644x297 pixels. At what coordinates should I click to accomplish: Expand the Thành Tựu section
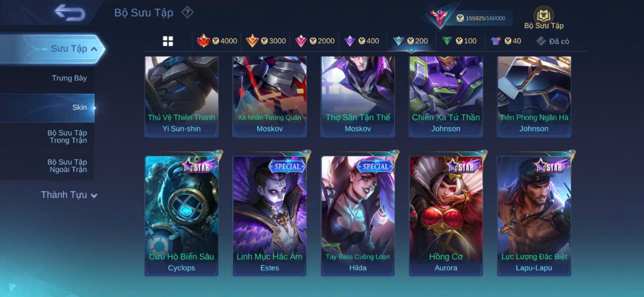69,195
